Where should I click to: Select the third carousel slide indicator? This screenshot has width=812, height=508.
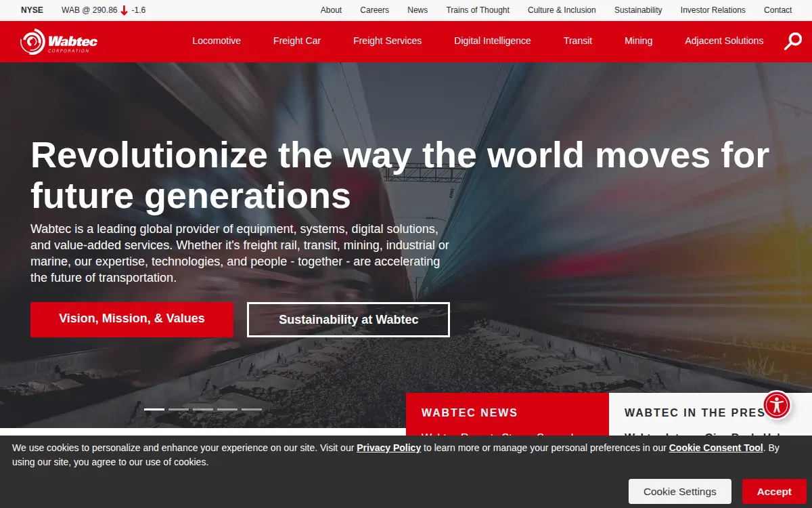(203, 409)
